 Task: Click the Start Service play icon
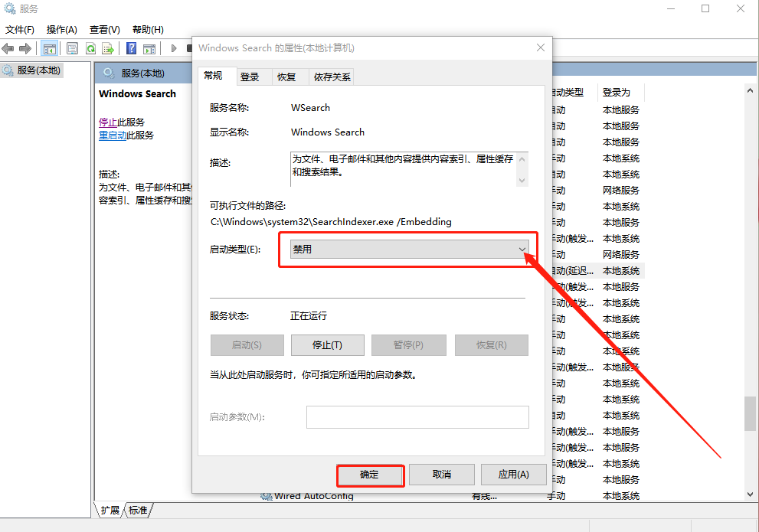174,47
